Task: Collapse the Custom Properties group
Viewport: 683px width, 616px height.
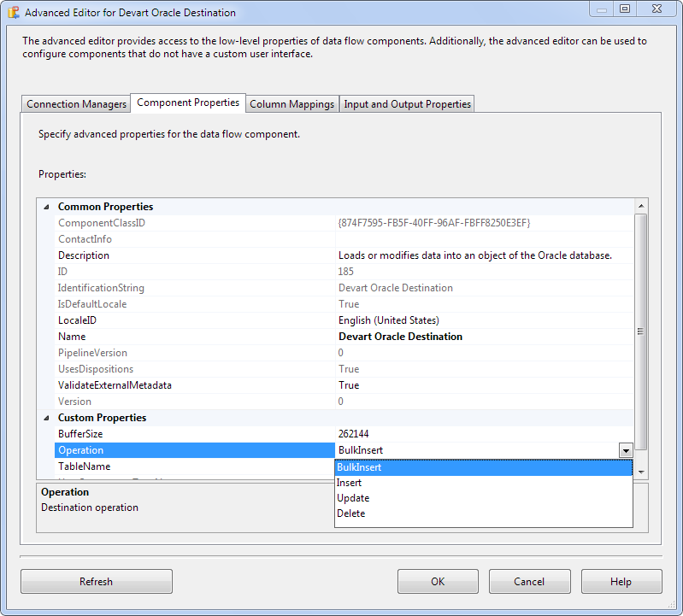Action: point(46,418)
